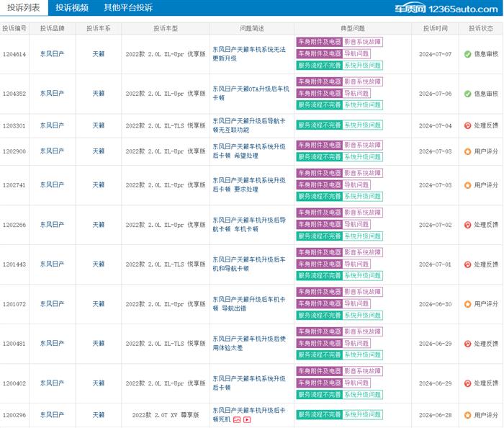This screenshot has width=504, height=428.
Task: Click red status icon for complaint 1200481
Action: [468, 344]
